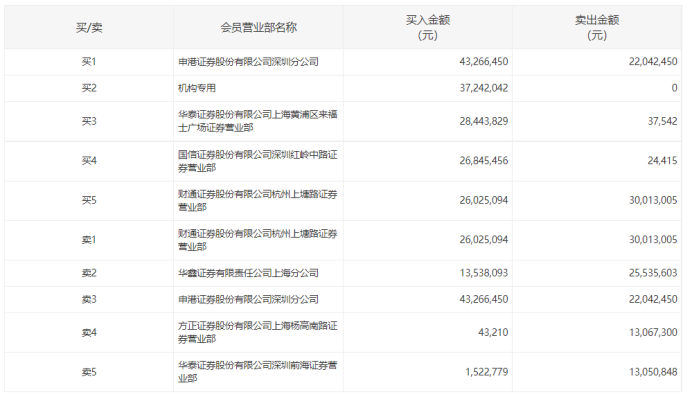
Task: Select the 卖5 row label
Action: (x=89, y=372)
